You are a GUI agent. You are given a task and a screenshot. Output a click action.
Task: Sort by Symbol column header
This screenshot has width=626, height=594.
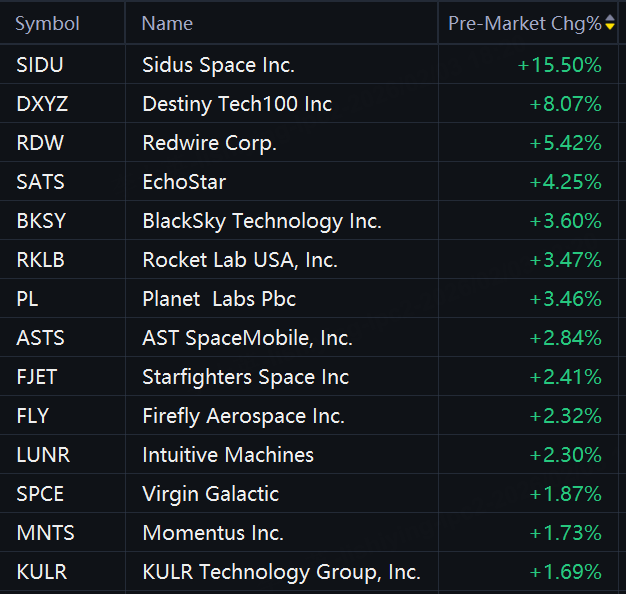coord(48,23)
